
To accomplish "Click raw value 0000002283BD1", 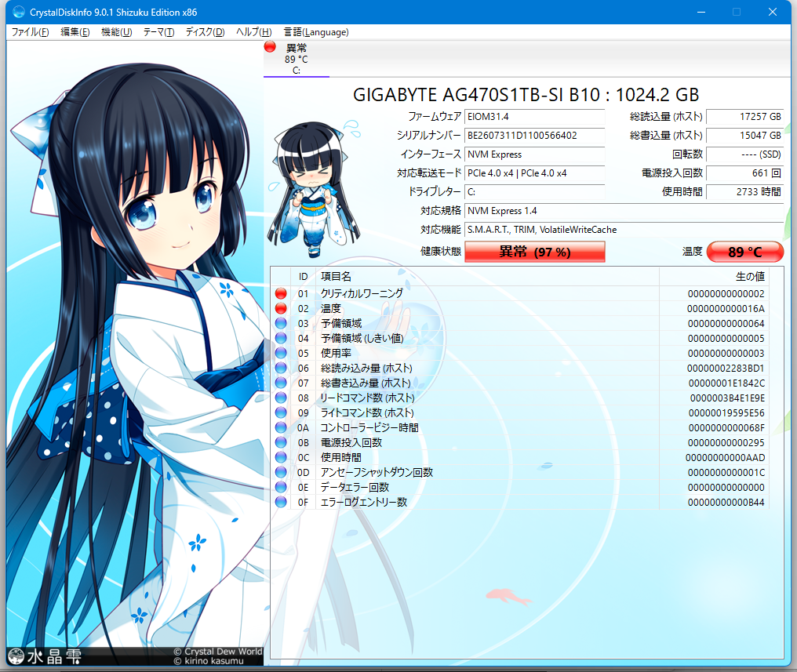I will pyautogui.click(x=726, y=369).
